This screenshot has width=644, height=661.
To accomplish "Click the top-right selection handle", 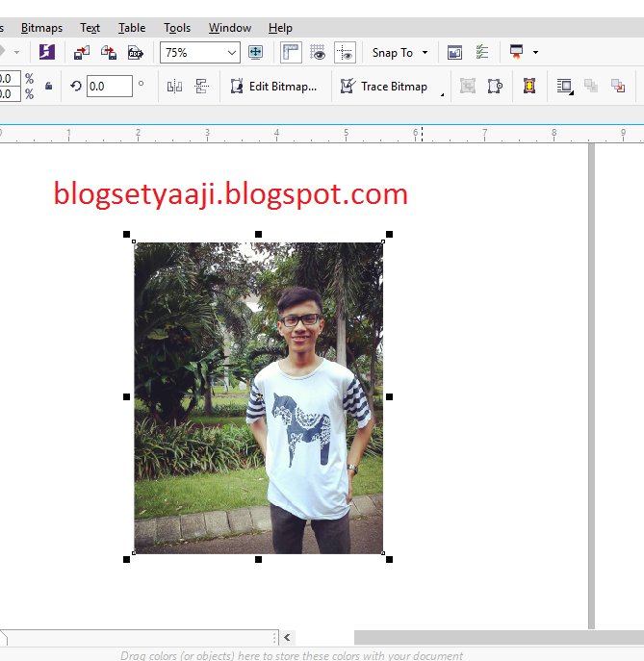I will coord(389,235).
